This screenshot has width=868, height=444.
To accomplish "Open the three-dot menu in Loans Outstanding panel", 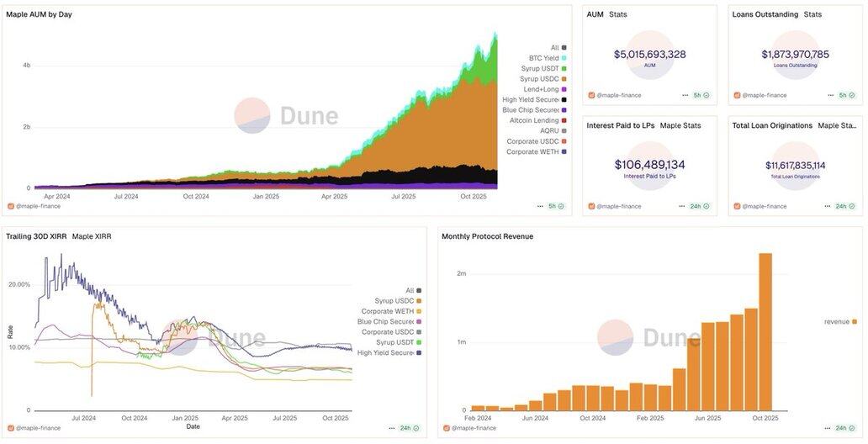I will [x=830, y=95].
